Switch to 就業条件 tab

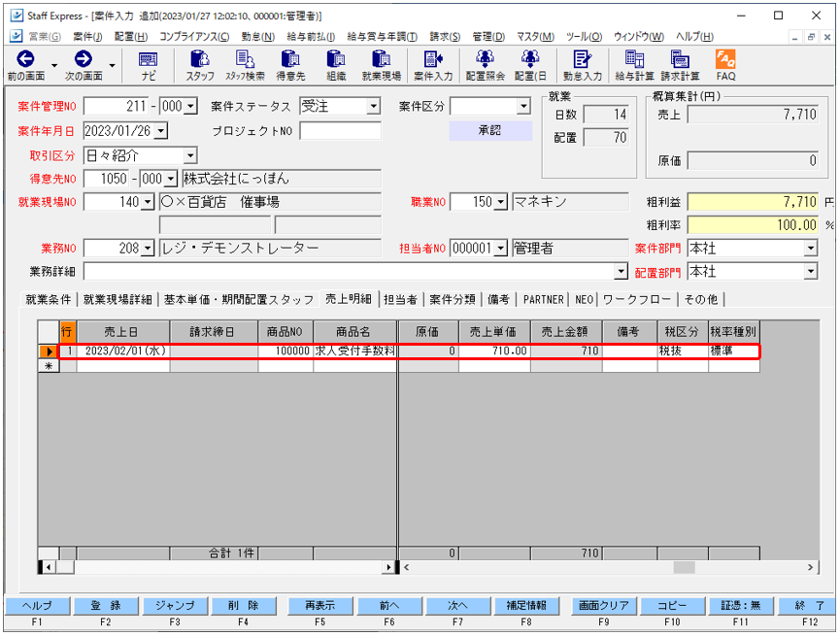(49, 299)
